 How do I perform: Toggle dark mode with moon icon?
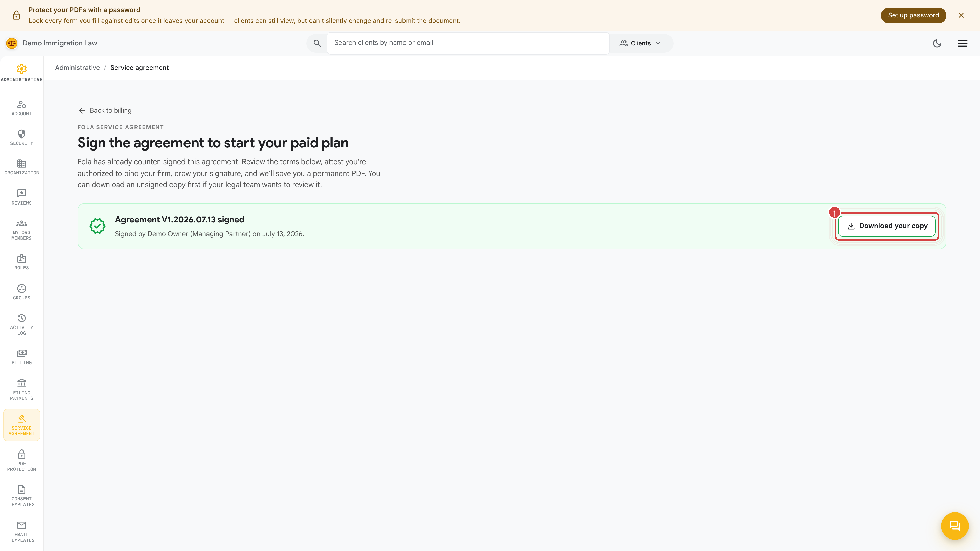coord(937,43)
